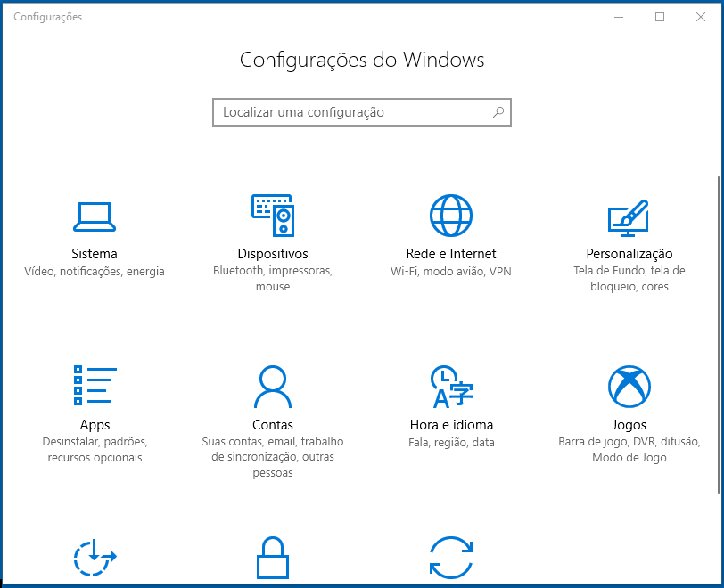
Task: Open the Apps list icon
Action: (95, 386)
